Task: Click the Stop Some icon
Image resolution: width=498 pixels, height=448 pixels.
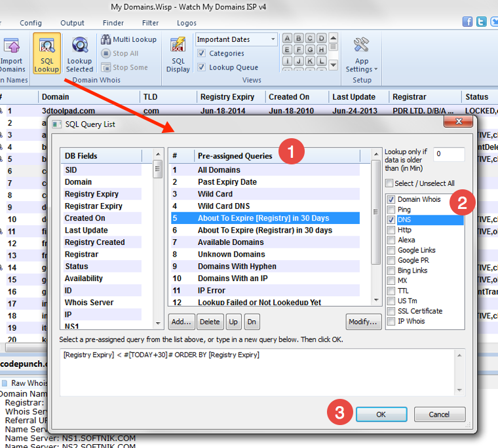Action: point(125,67)
